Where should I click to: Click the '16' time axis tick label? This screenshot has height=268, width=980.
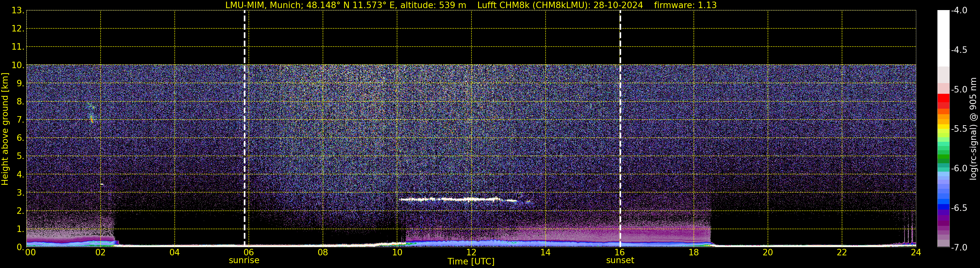point(620,252)
